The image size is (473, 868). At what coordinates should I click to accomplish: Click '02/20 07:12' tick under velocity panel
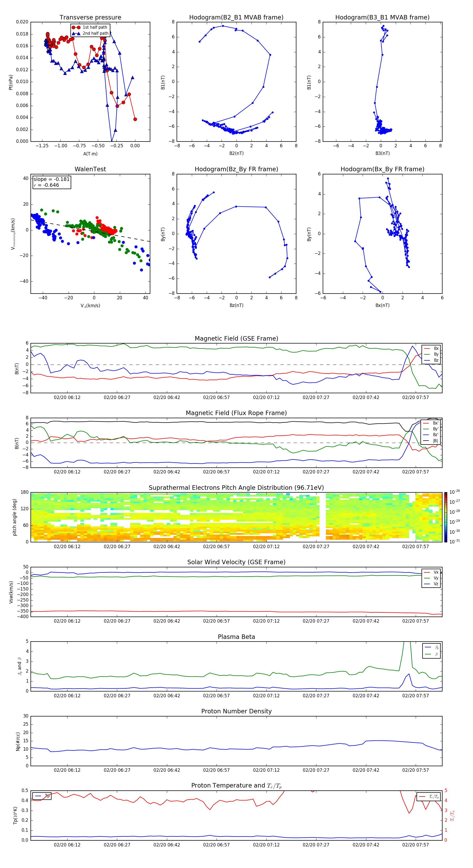point(266,621)
